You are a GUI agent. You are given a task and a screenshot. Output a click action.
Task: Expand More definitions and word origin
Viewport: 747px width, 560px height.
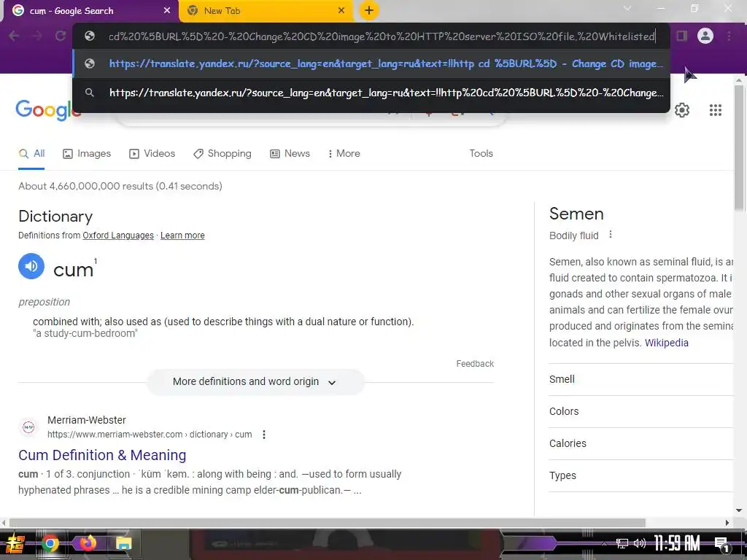coord(255,382)
